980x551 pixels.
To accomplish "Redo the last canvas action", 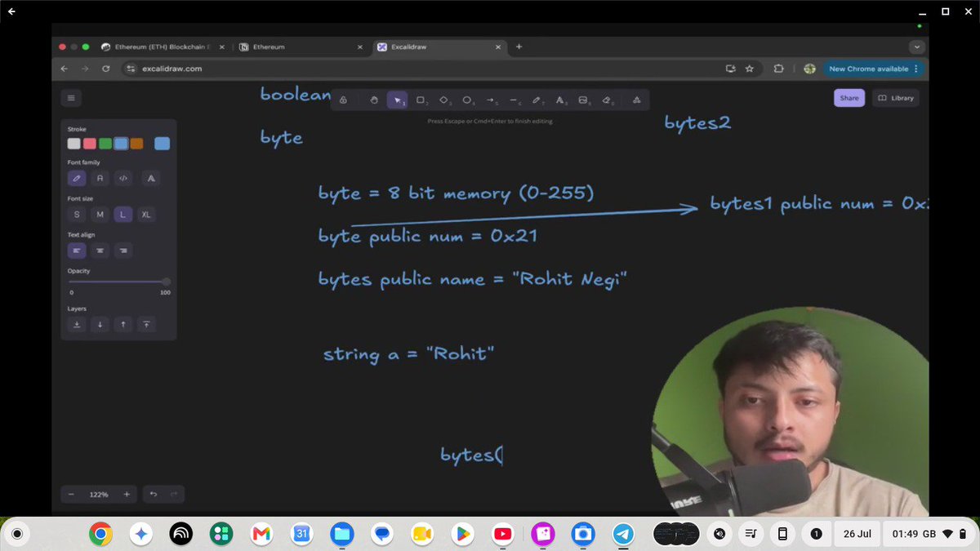I will 174,494.
